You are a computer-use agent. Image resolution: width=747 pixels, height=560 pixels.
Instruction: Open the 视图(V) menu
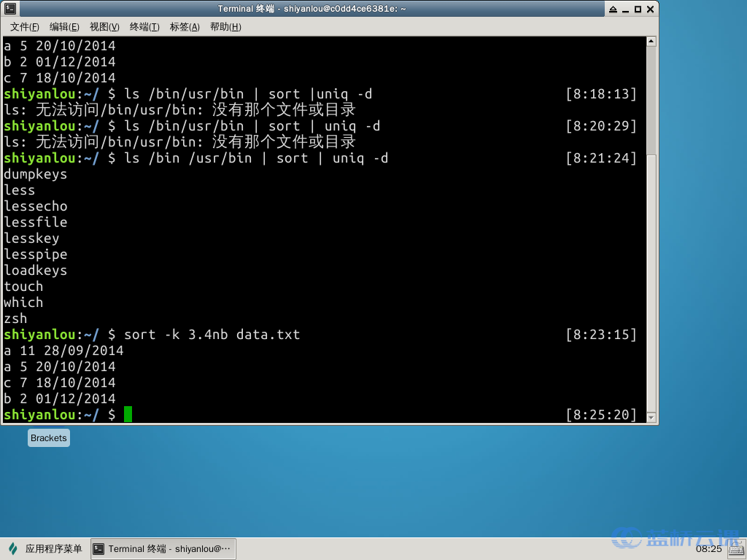(x=104, y=27)
